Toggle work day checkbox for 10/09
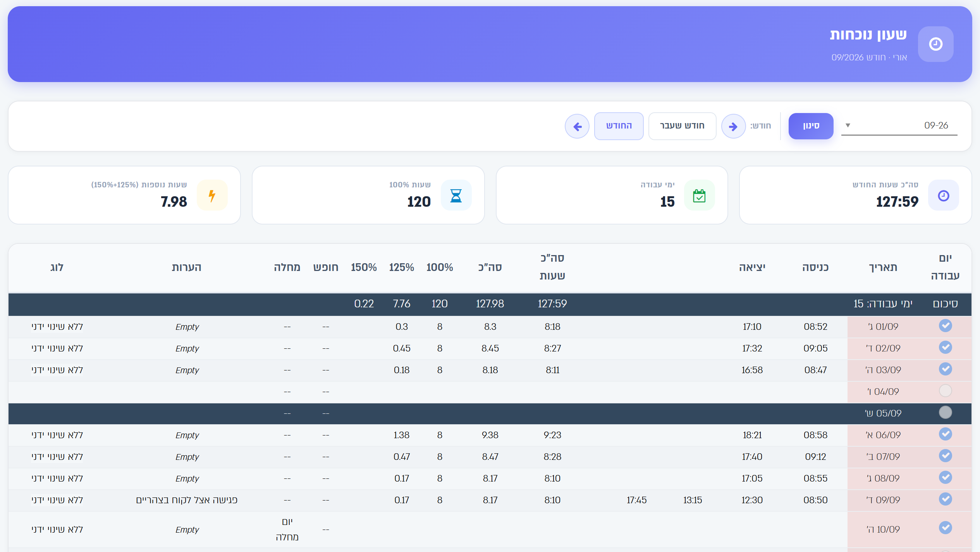Viewport: 980px width, 552px height. (946, 528)
